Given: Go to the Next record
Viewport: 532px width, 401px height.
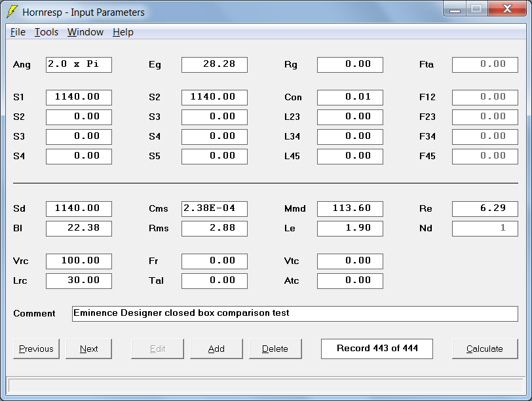Looking at the screenshot, I should (88, 349).
